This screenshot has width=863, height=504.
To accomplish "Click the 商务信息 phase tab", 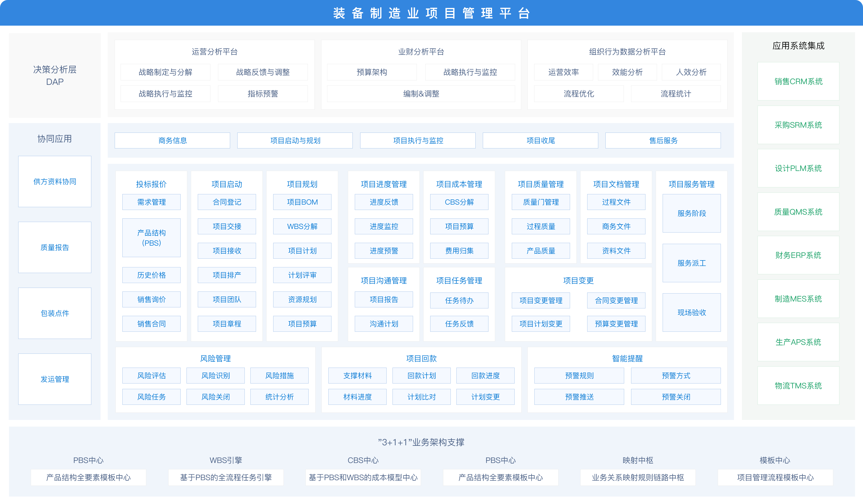I will click(x=172, y=140).
